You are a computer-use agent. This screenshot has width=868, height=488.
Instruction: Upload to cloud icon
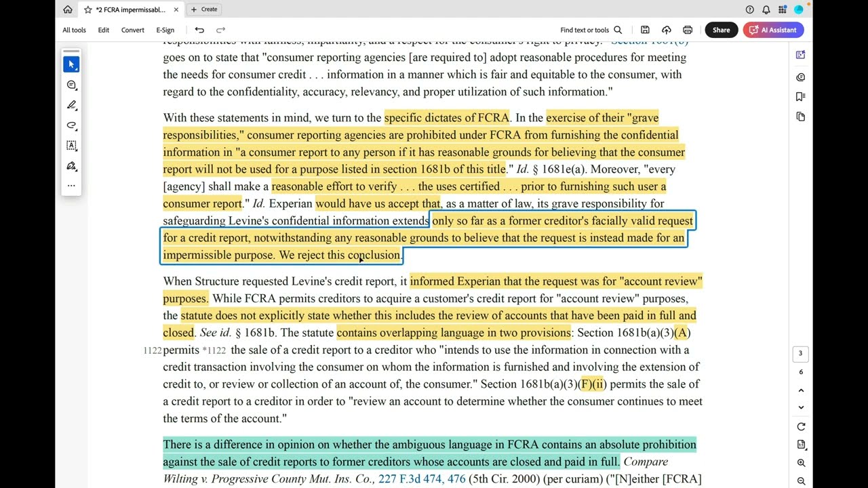667,30
